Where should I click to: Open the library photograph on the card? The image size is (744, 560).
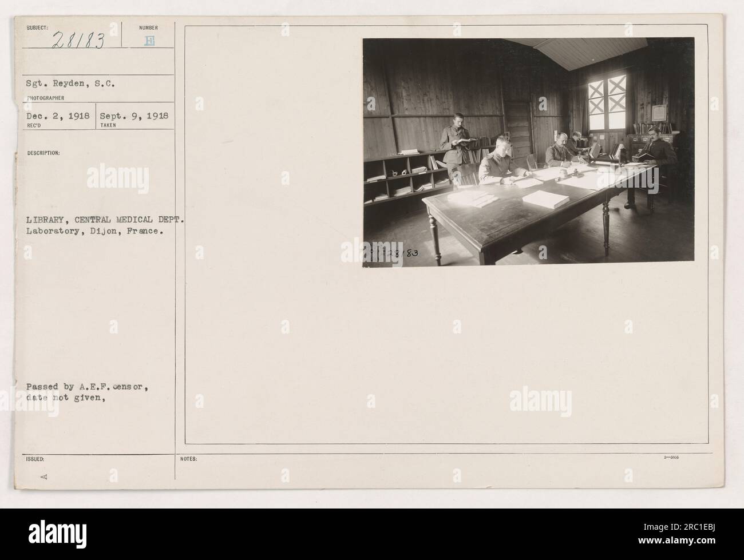[528, 152]
